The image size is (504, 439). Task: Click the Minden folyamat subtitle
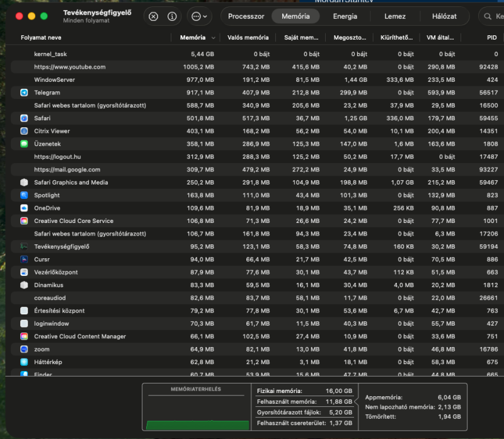tap(86, 21)
